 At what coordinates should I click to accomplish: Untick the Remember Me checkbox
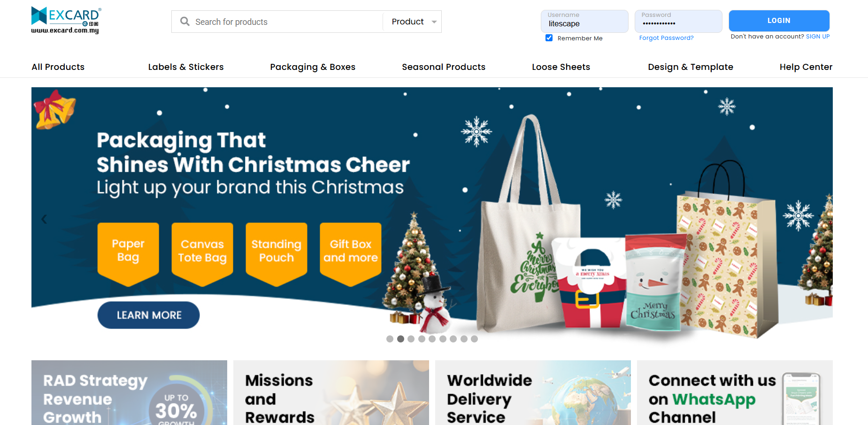[x=549, y=38]
